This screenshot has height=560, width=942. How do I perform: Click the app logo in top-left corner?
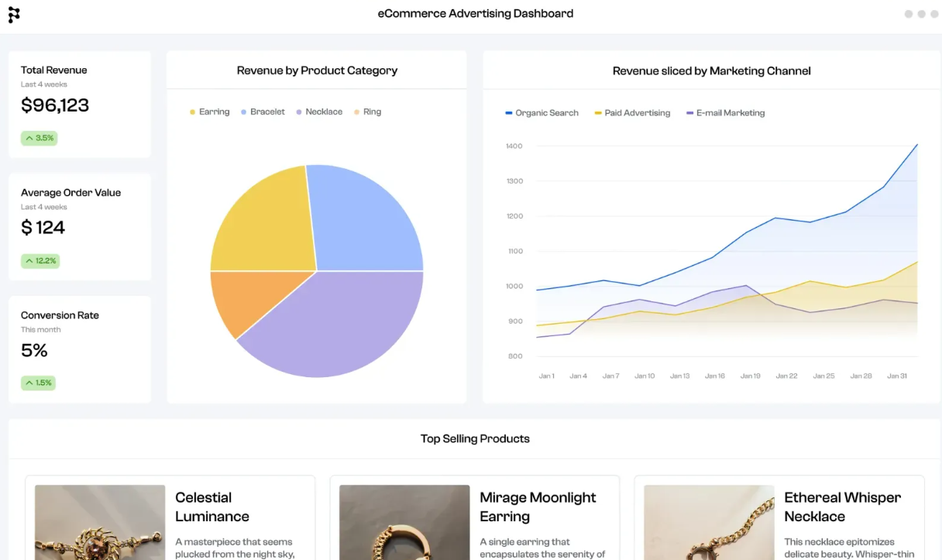tap(14, 15)
